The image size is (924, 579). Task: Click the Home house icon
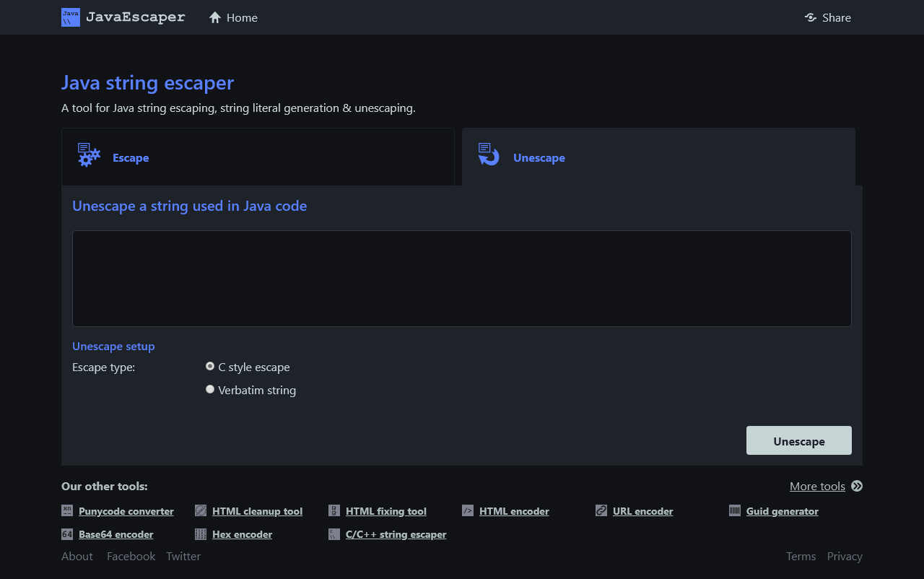click(x=215, y=17)
